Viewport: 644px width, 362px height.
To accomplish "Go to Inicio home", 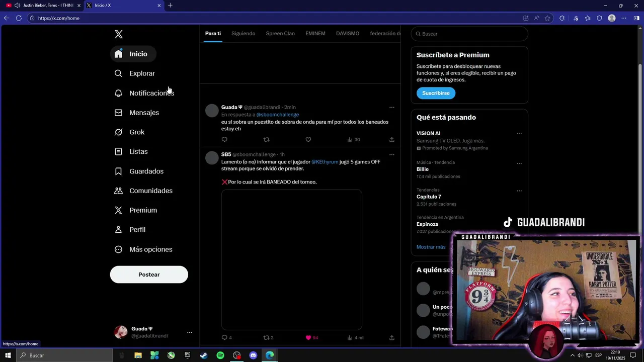I will (133, 54).
